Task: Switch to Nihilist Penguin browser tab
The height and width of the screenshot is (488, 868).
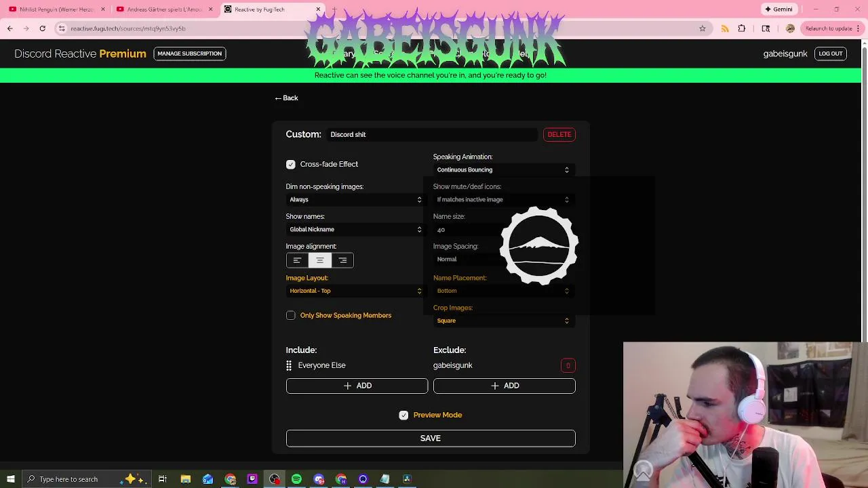Action: pos(56,9)
